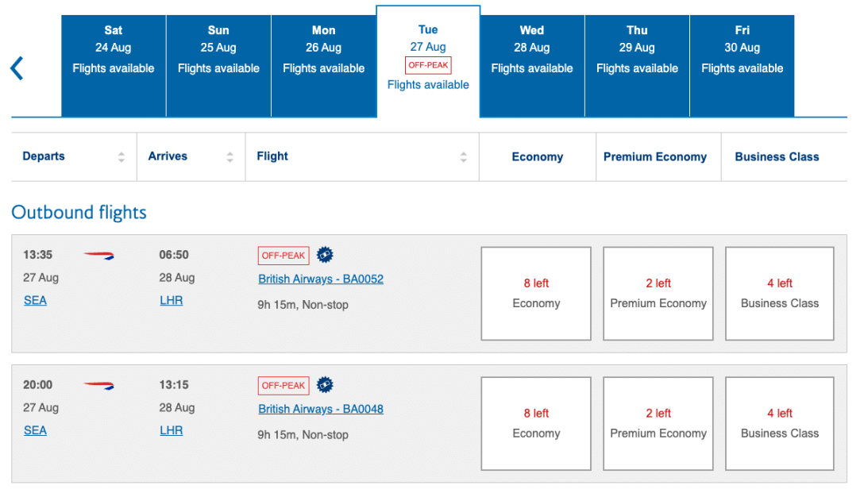
Task: Sort flights by Departs time
Action: point(123,156)
